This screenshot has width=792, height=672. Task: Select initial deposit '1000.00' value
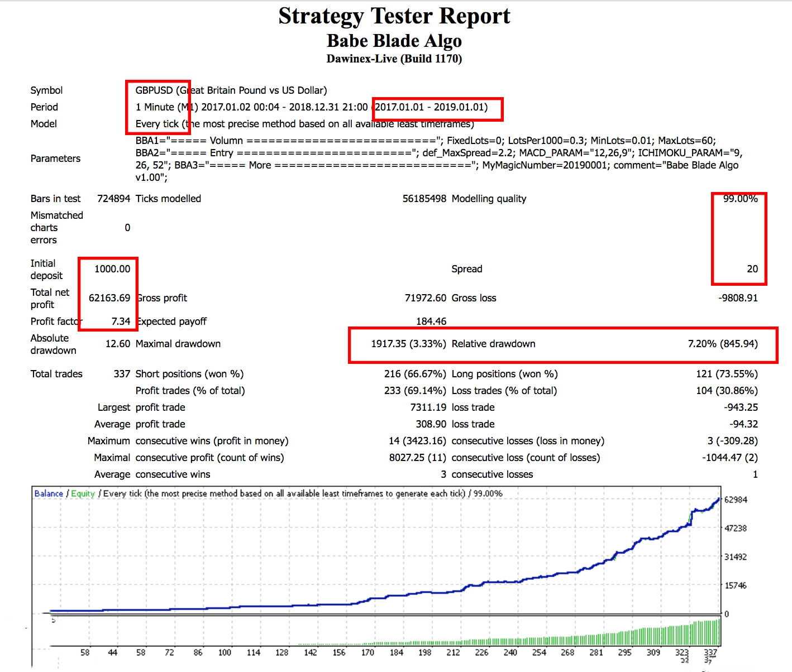(112, 269)
